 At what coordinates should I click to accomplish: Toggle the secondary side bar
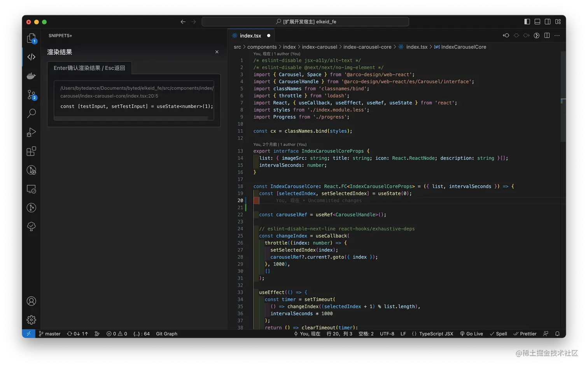point(548,22)
